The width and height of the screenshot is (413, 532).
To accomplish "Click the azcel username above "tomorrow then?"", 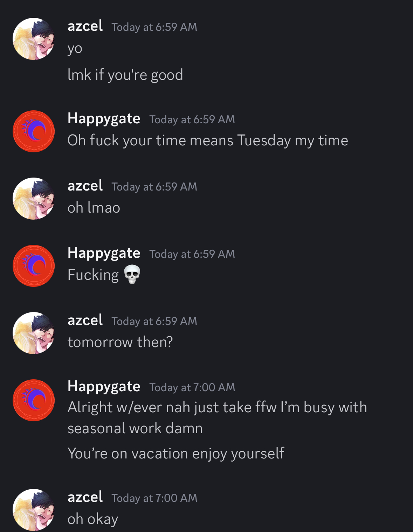I will [x=85, y=320].
